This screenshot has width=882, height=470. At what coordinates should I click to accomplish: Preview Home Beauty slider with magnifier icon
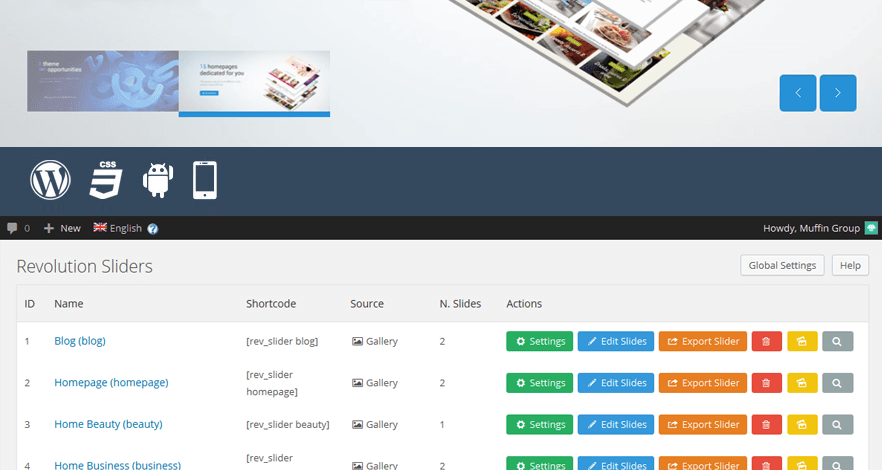[837, 425]
